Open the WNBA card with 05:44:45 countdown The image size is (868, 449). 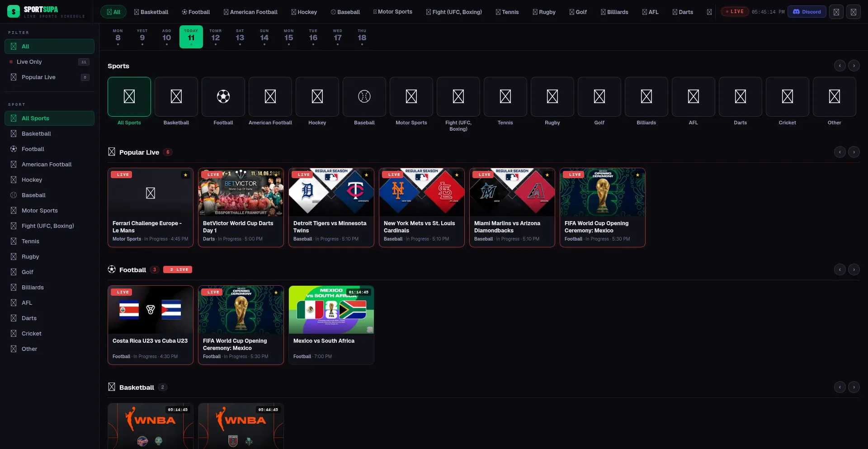pyautogui.click(x=241, y=426)
